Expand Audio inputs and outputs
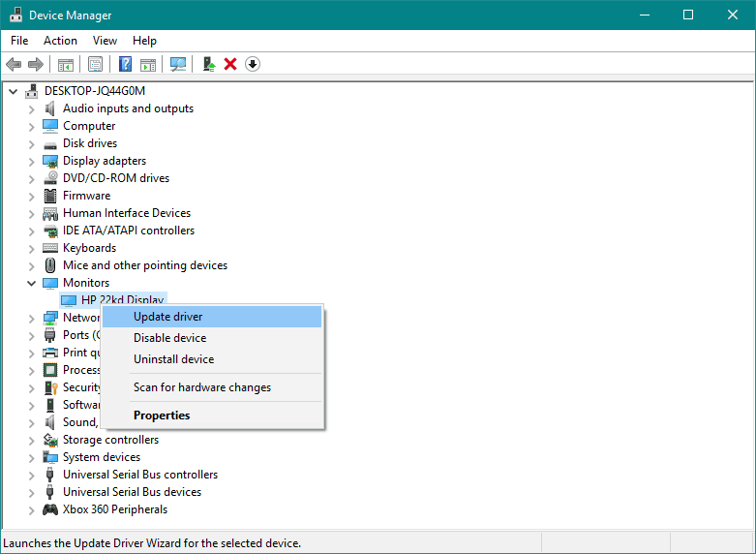The height and width of the screenshot is (554, 756). pos(31,109)
